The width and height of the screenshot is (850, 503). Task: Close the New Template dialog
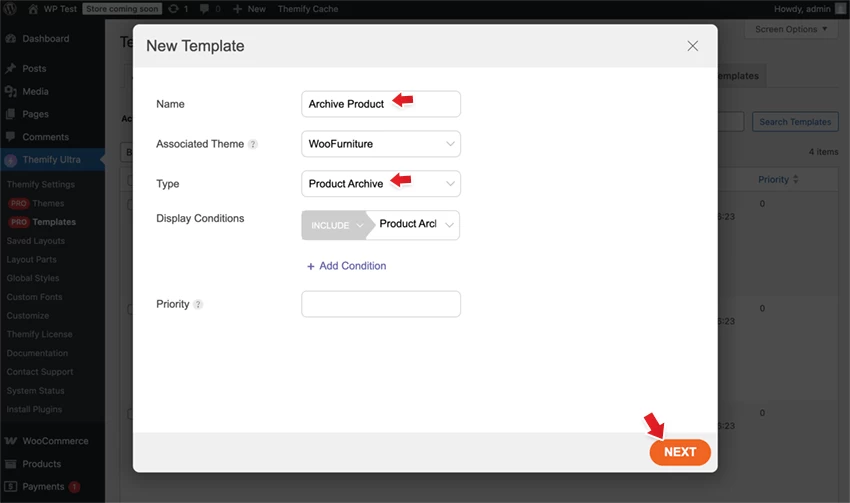point(692,46)
